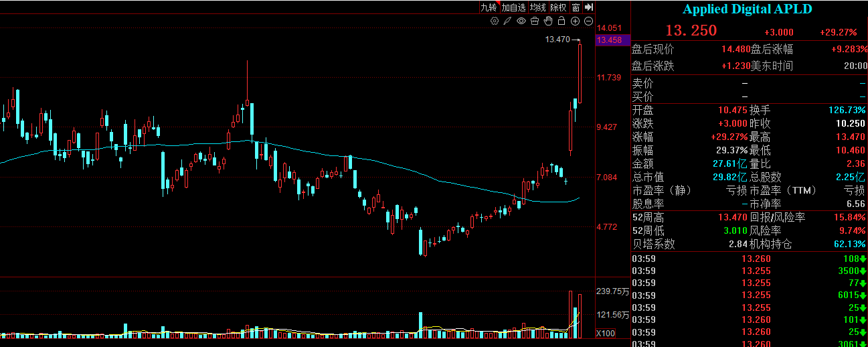Click the price axis label 4.772

click(608, 227)
